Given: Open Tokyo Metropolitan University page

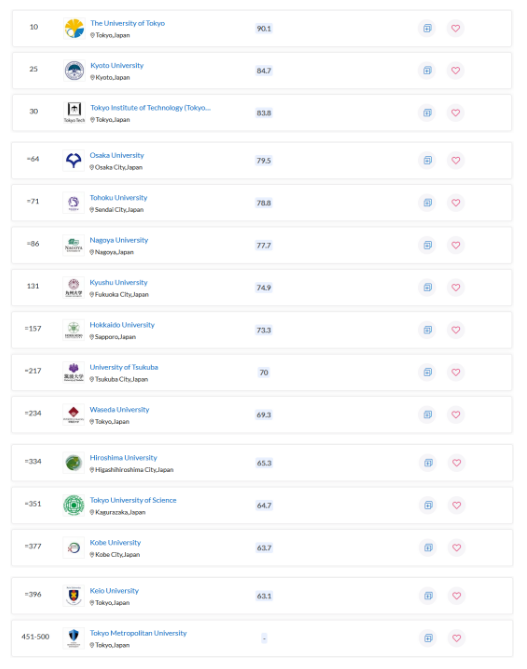Looking at the screenshot, I should click(138, 633).
